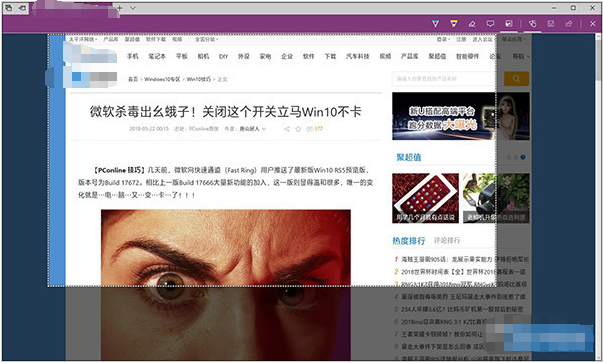Screen dimensions: 603x363
Task: Exit Web Note mode
Action: click(x=593, y=24)
